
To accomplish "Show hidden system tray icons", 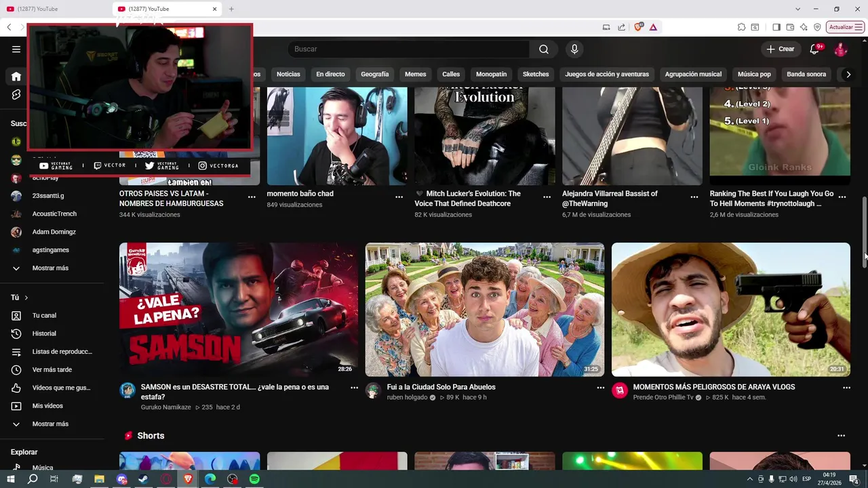I will 749,479.
